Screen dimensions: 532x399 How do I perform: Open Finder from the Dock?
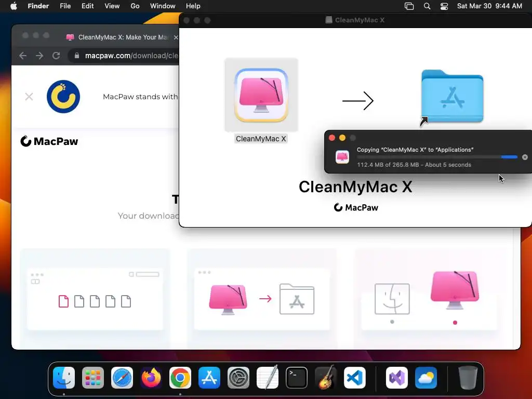pyautogui.click(x=64, y=378)
